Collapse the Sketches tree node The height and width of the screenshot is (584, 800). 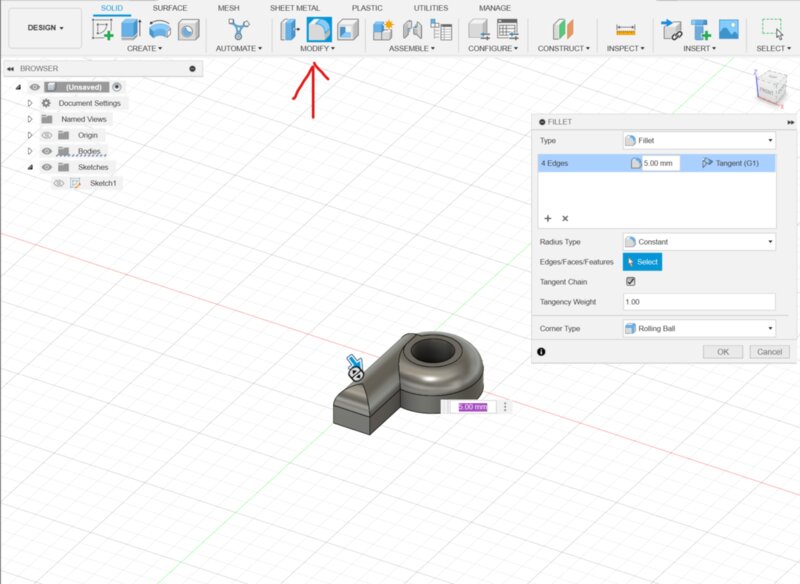(30, 167)
